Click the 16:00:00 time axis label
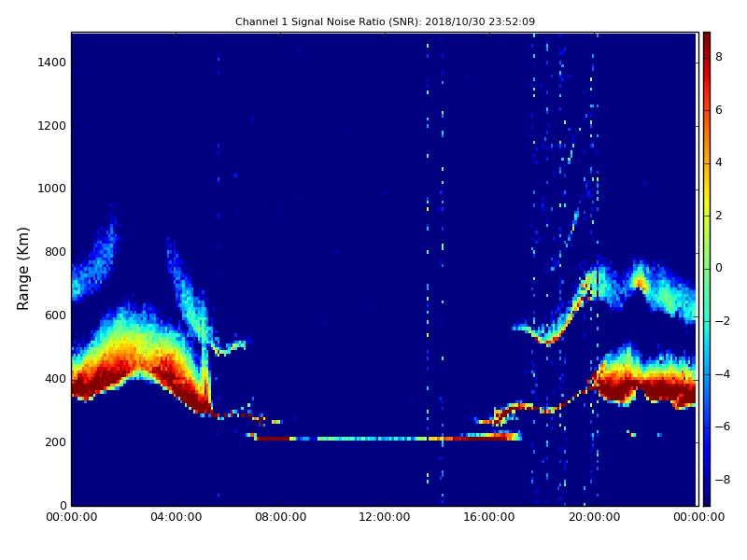 (489, 517)
